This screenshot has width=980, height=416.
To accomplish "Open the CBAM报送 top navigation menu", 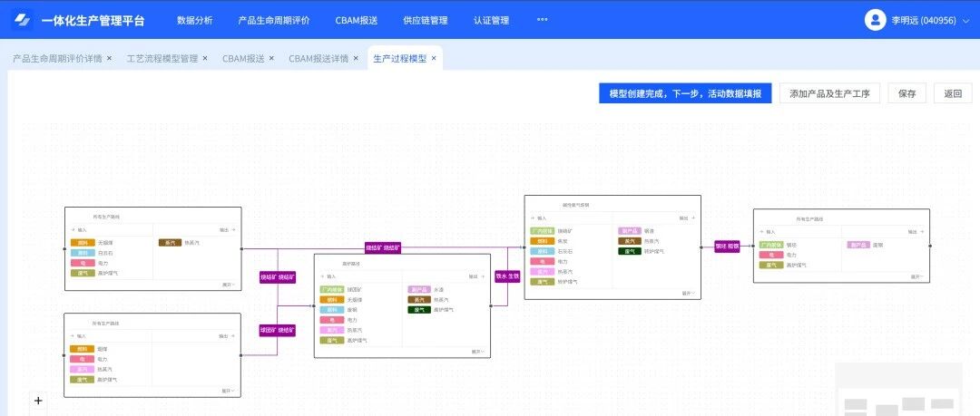I will pyautogui.click(x=357, y=20).
